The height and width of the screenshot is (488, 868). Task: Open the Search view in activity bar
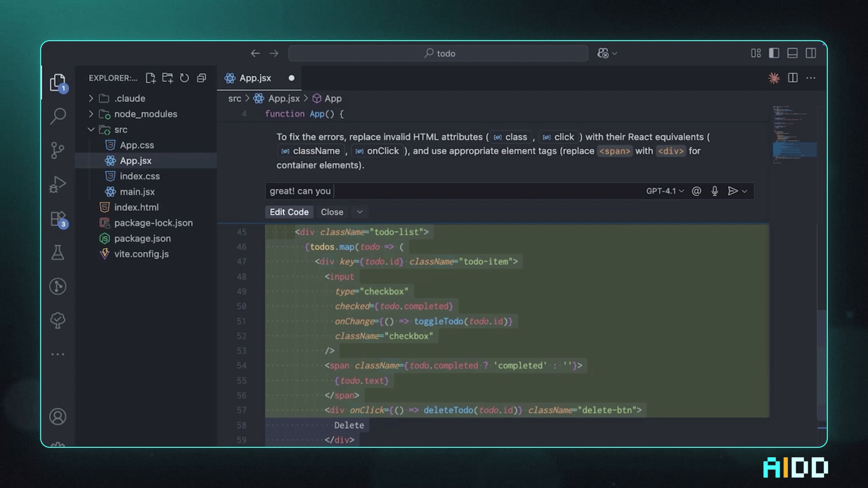pyautogui.click(x=58, y=116)
